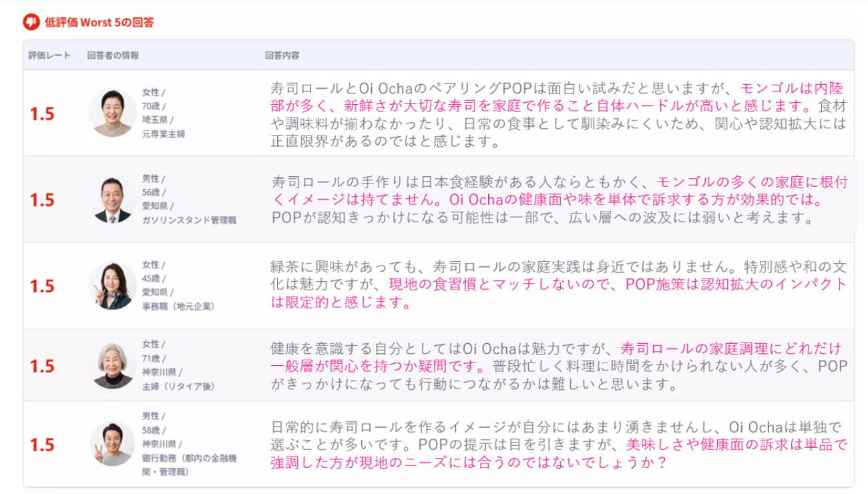Image resolution: width=868 pixels, height=494 pixels.
Task: Click 1.5 rating in 事務職 row
Action: (x=41, y=286)
